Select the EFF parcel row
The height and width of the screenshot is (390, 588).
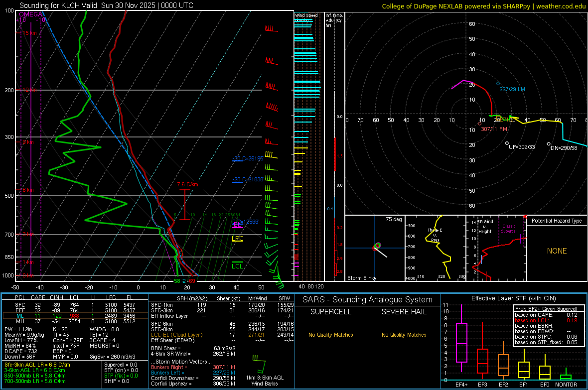75,310
